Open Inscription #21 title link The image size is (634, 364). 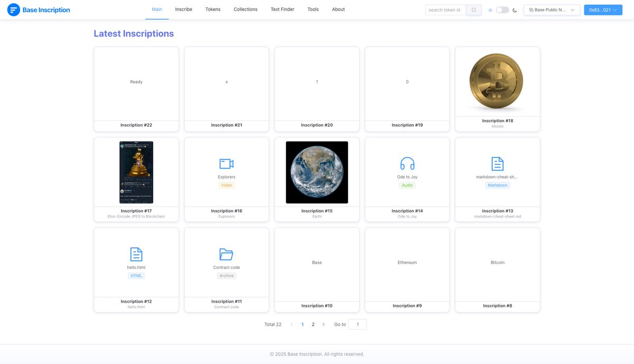pyautogui.click(x=227, y=125)
